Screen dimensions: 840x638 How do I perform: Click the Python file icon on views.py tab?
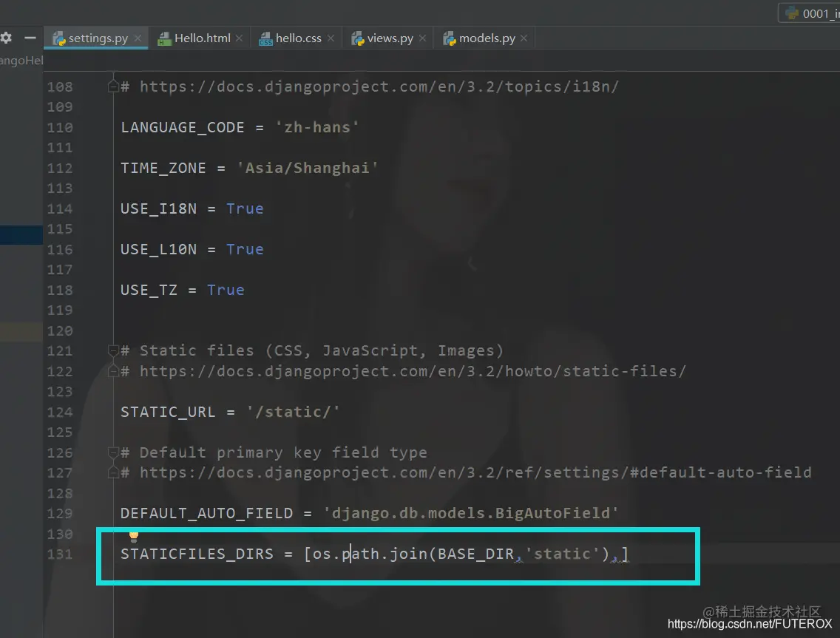coord(357,38)
